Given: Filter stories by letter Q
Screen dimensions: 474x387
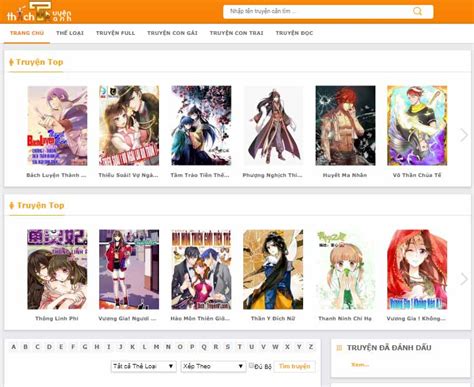Looking at the screenshot, I should coord(204,347).
